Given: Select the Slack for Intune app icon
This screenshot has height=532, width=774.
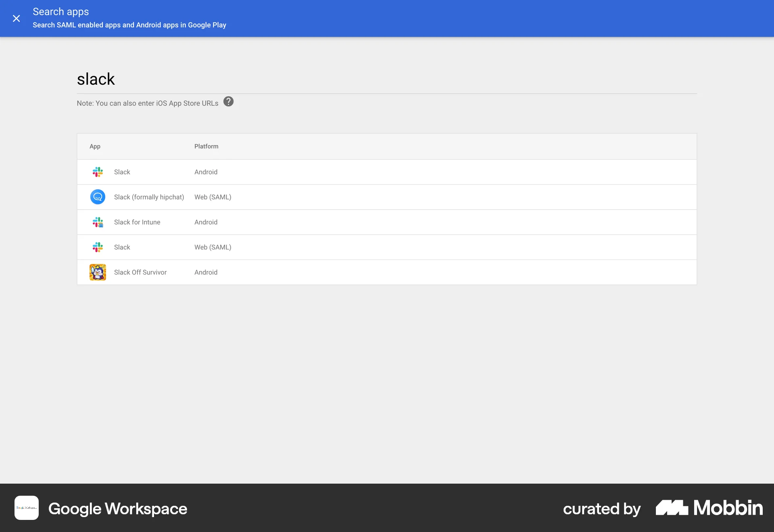Looking at the screenshot, I should tap(98, 222).
